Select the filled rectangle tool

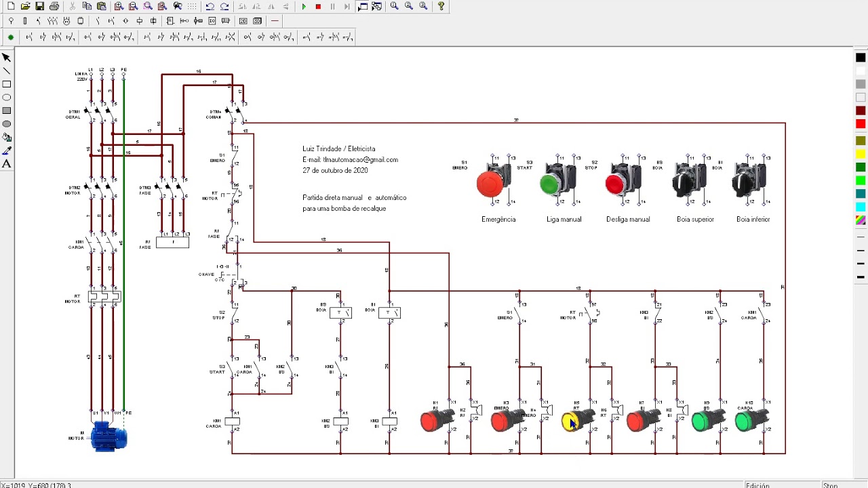click(7, 110)
